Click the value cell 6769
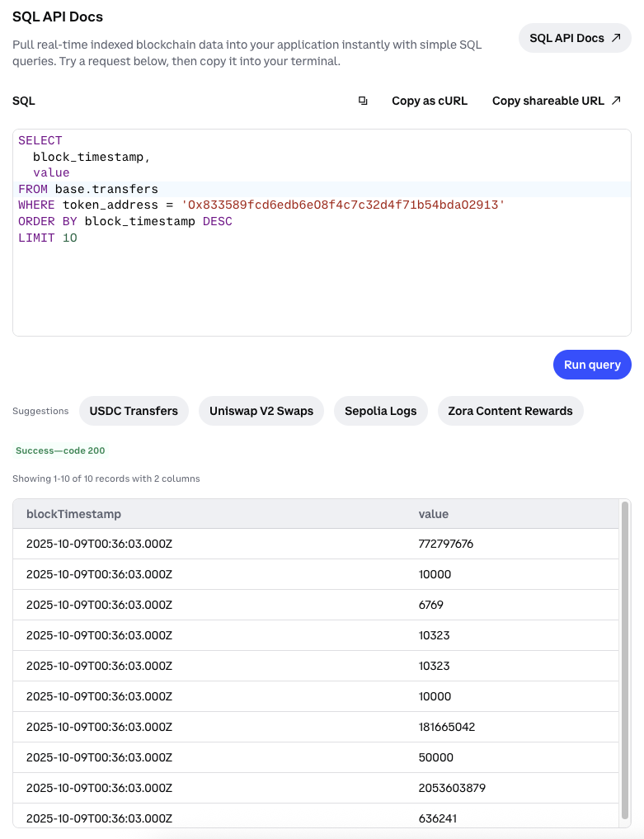 click(430, 606)
